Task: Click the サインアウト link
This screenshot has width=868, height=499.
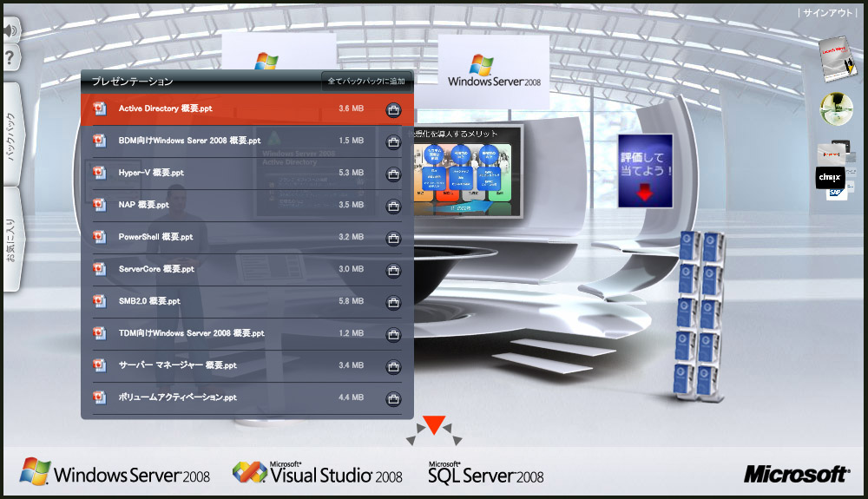Action: coord(827,13)
